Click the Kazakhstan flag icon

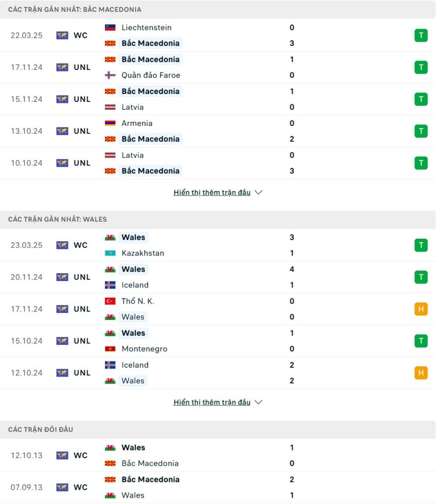click(110, 253)
